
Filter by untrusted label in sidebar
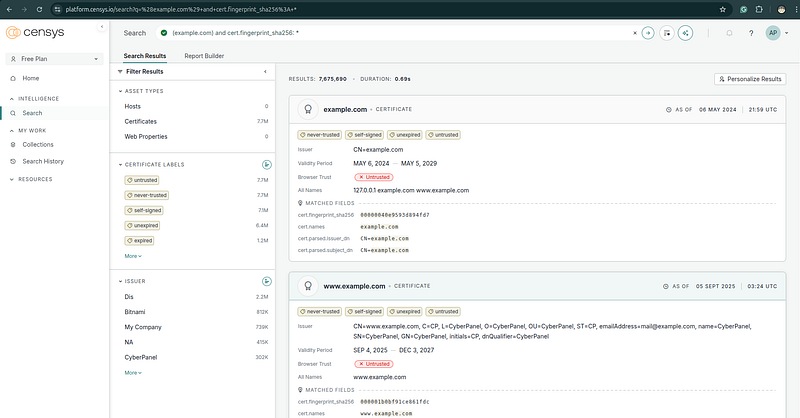point(142,180)
